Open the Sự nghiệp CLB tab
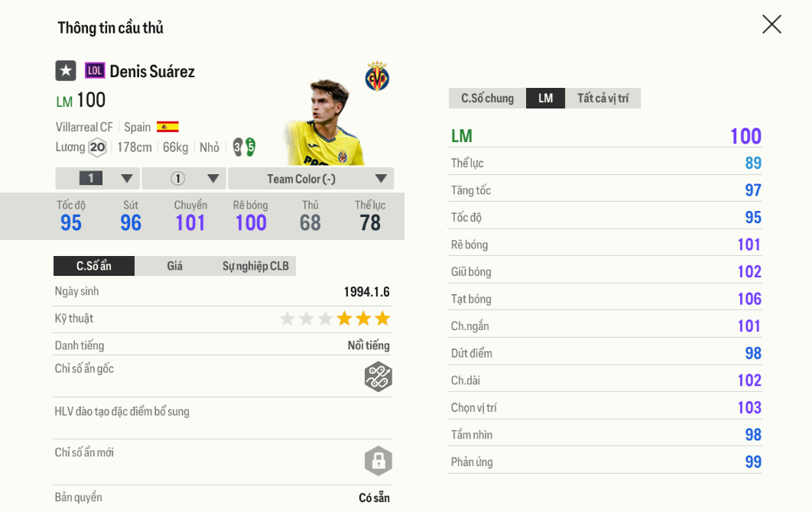The height and width of the screenshot is (512, 812). pos(255,266)
